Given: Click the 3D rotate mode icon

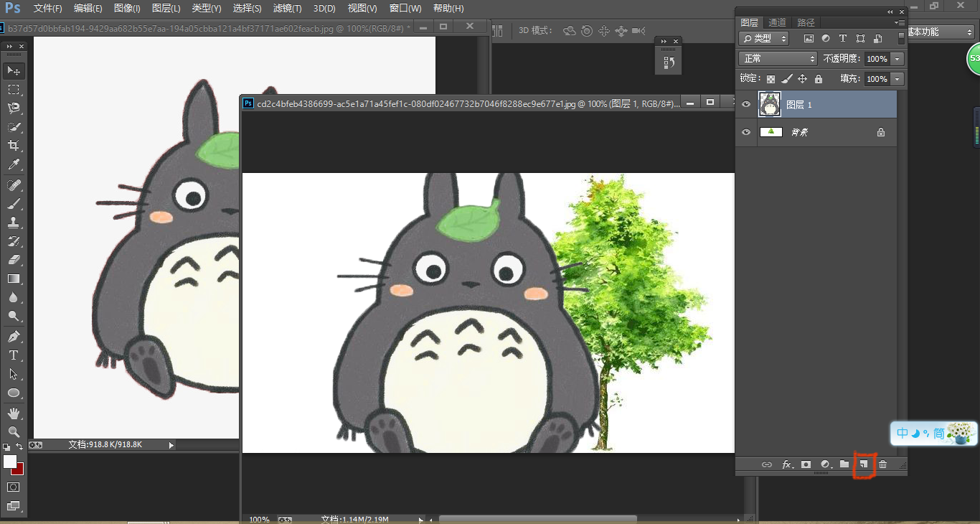Looking at the screenshot, I should pyautogui.click(x=570, y=31).
